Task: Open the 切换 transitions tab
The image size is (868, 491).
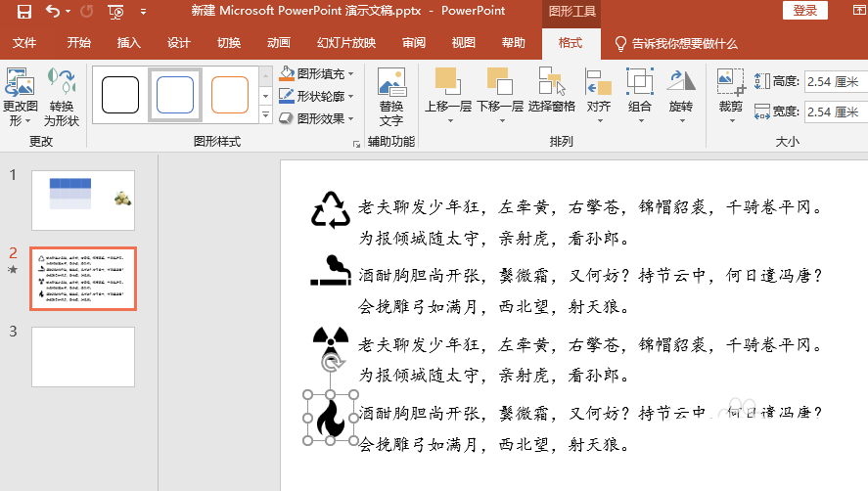Action: pyautogui.click(x=229, y=43)
